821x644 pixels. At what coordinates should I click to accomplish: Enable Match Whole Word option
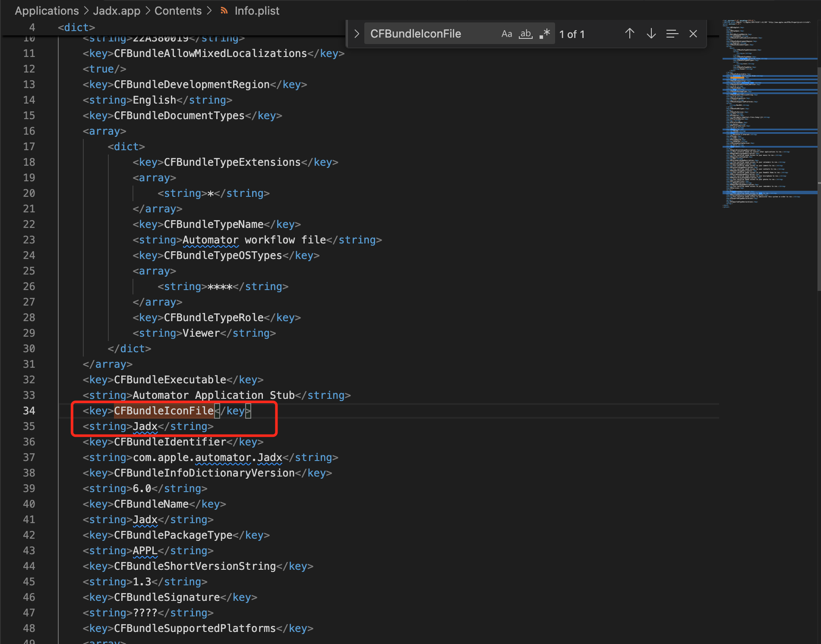(x=525, y=34)
